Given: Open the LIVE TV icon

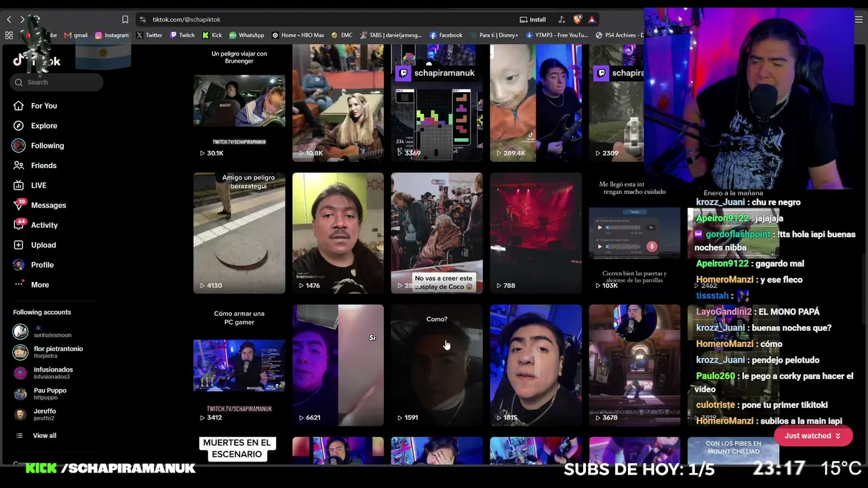Looking at the screenshot, I should (18, 185).
